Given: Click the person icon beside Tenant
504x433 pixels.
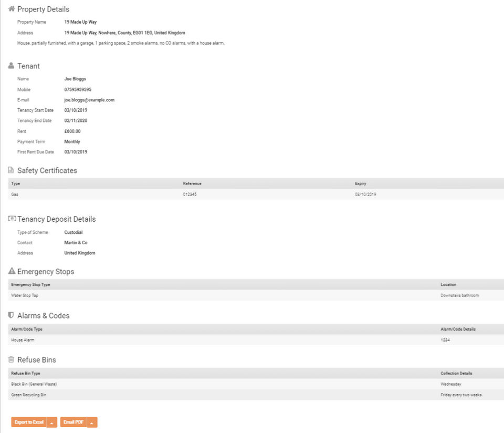Looking at the screenshot, I should coord(11,66).
